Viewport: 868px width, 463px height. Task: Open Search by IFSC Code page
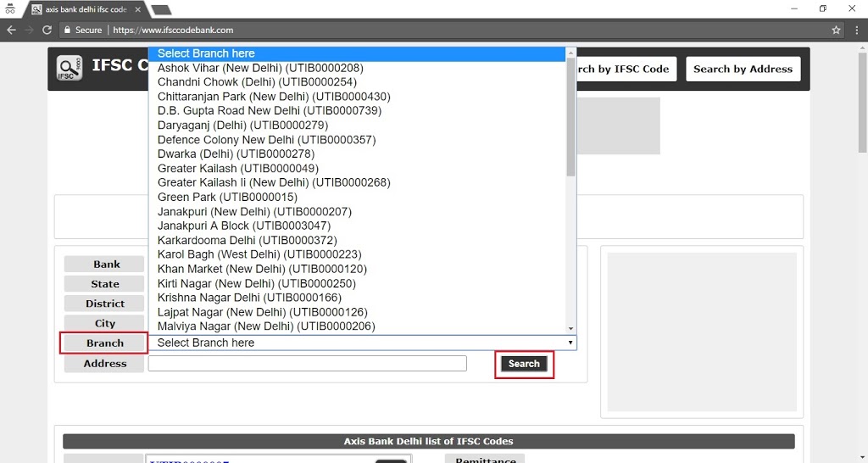626,70
